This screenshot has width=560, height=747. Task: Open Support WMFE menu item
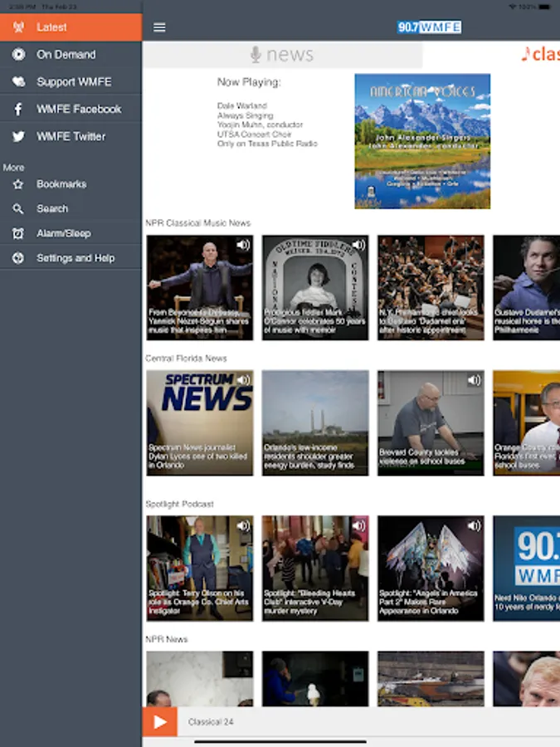71,81
